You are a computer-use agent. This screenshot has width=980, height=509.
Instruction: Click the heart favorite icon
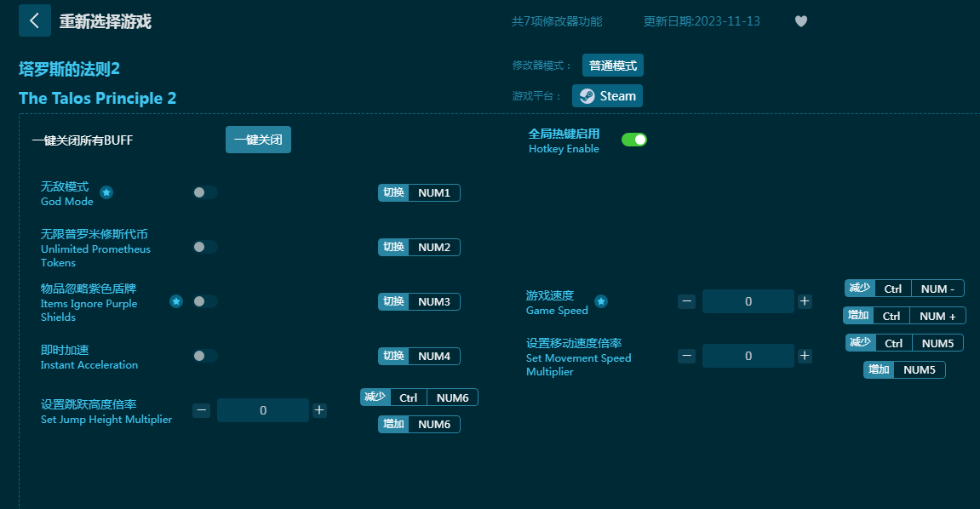click(x=800, y=21)
